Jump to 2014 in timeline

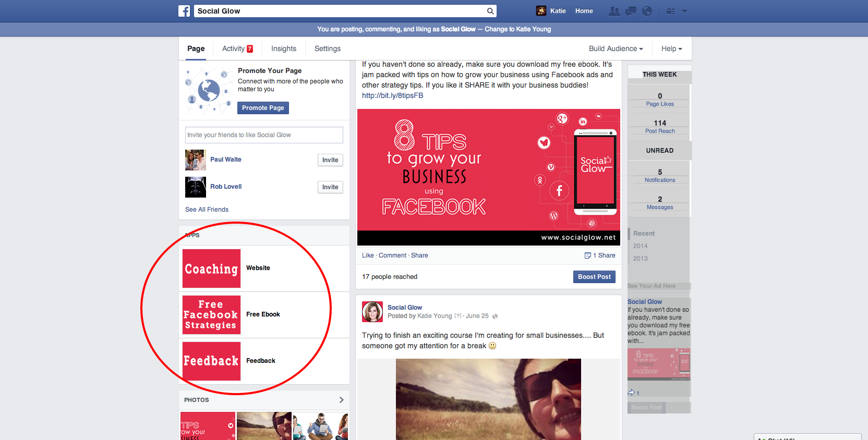click(x=640, y=246)
